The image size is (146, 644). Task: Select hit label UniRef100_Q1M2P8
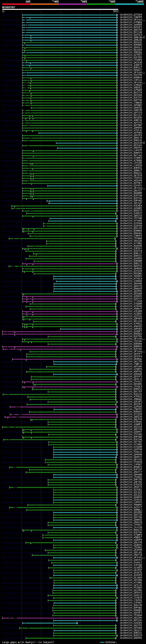point(131,575)
